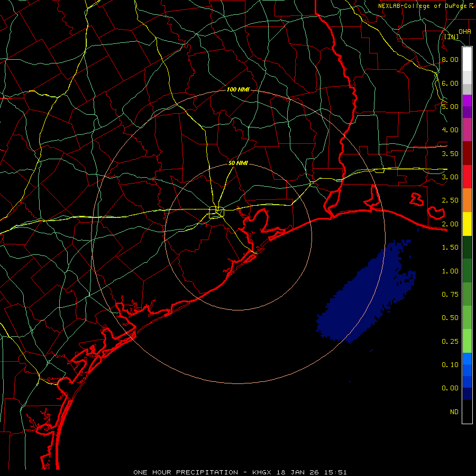Click the 3.50 legend value
The image size is (476, 476).
450,153
